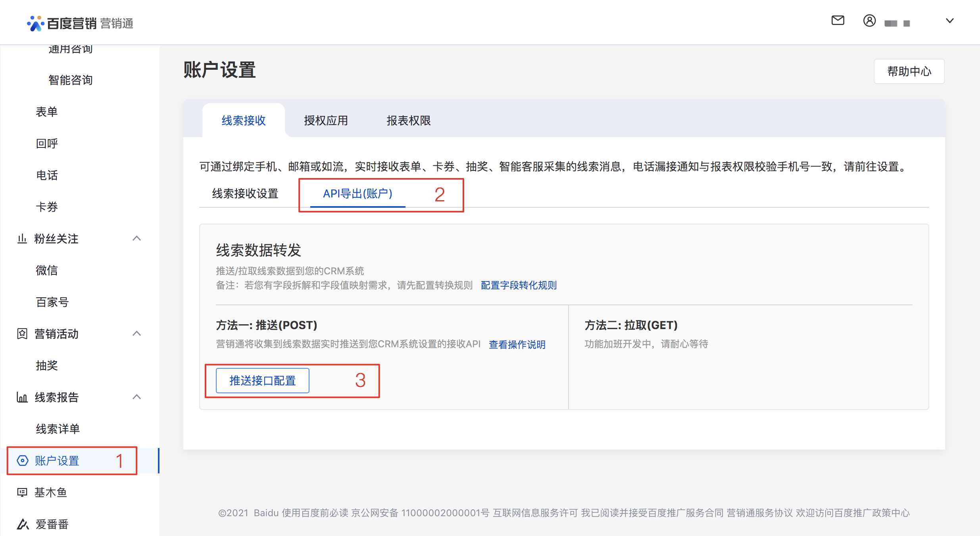Viewport: 980px width, 536px height.
Task: Click the user avatar icon top right
Action: [869, 21]
